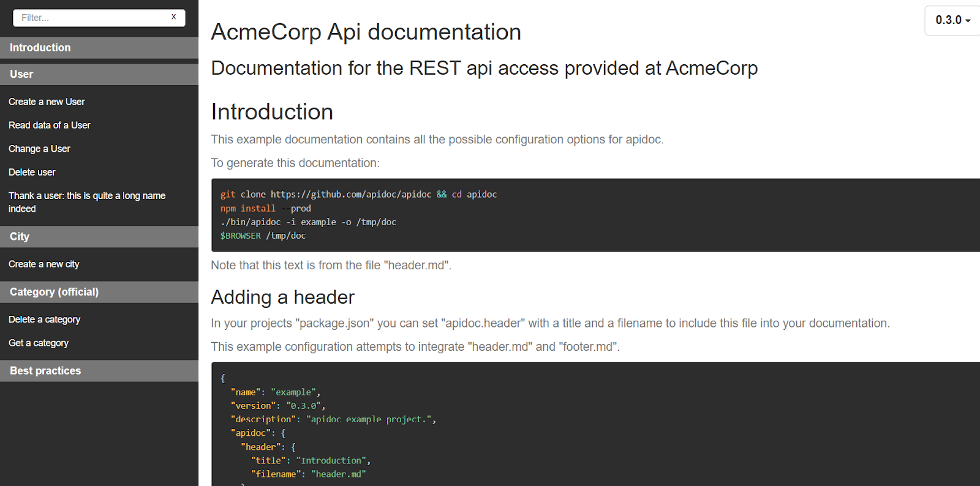980x486 pixels.
Task: Go to 'Delete a category' entry
Action: coord(44,320)
